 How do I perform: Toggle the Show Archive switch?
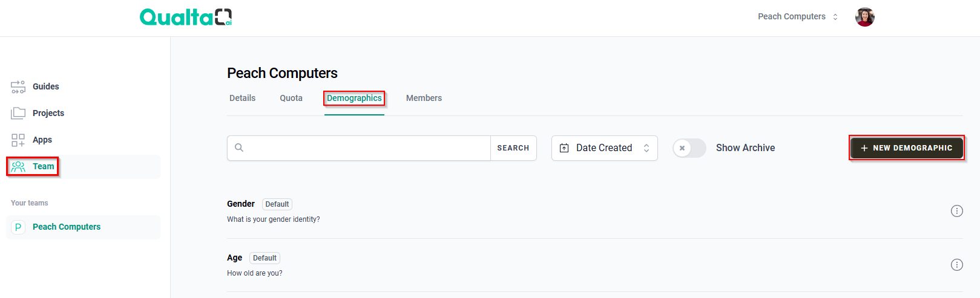click(689, 148)
